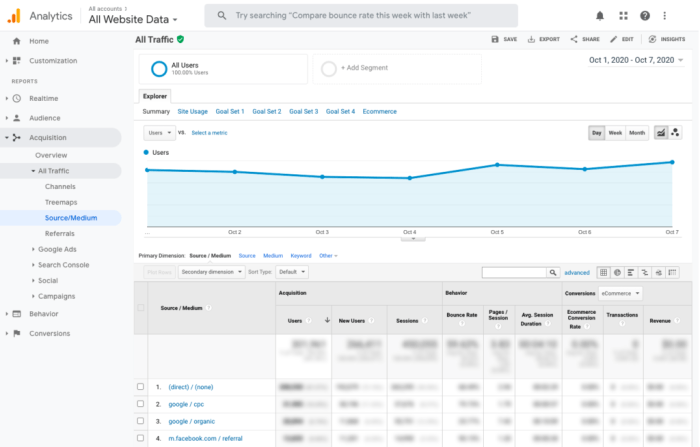Open the Google apps grid icon
The width and height of the screenshot is (700, 447).
(623, 16)
